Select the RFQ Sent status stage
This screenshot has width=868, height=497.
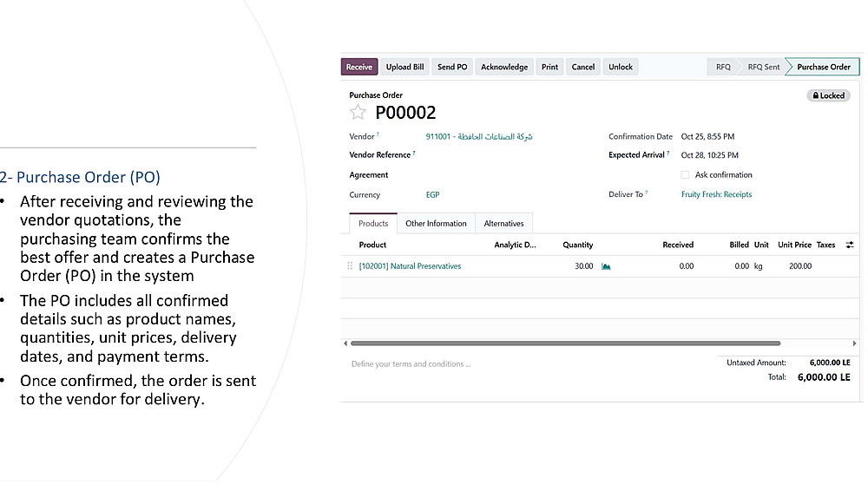click(763, 67)
